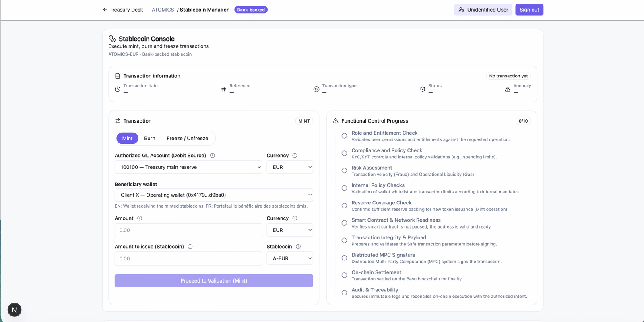
Task: Click the info icon next to Stablecoin label
Action: [298, 247]
